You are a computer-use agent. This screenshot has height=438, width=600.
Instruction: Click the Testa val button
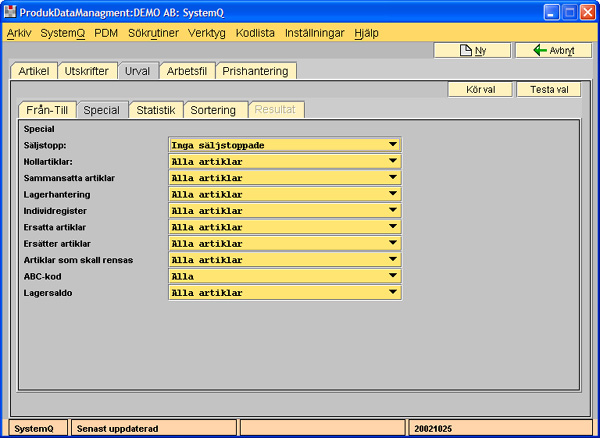tap(548, 89)
